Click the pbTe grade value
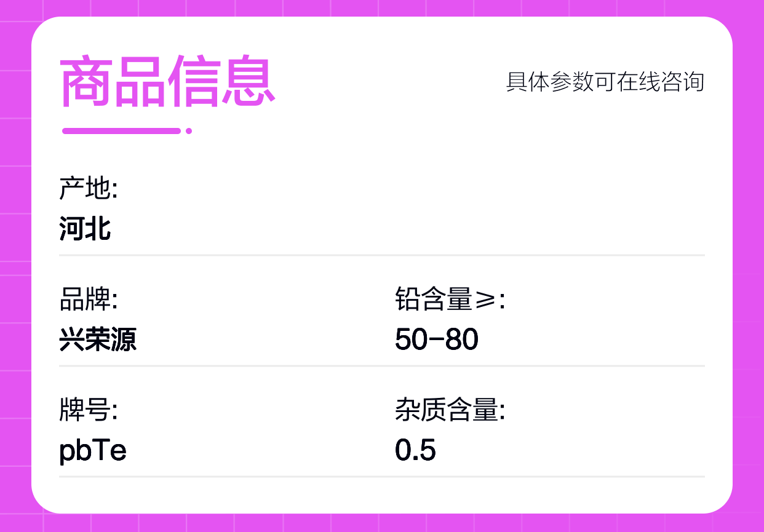Viewport: 764px width, 532px height. point(93,451)
